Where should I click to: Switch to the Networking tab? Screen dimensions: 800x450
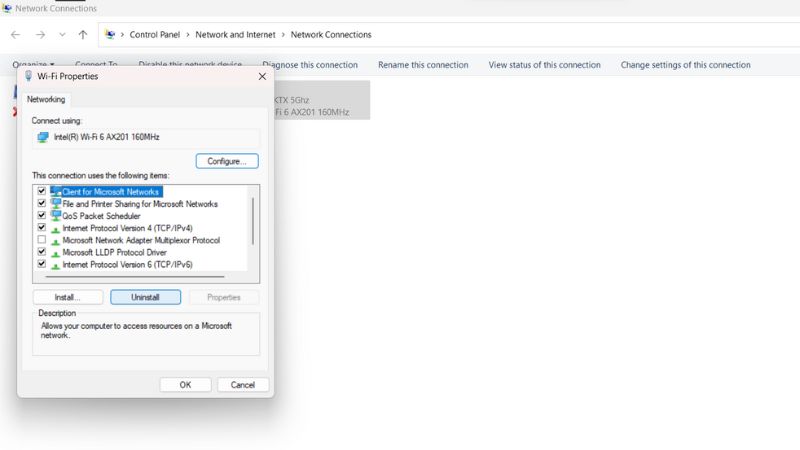pos(46,99)
